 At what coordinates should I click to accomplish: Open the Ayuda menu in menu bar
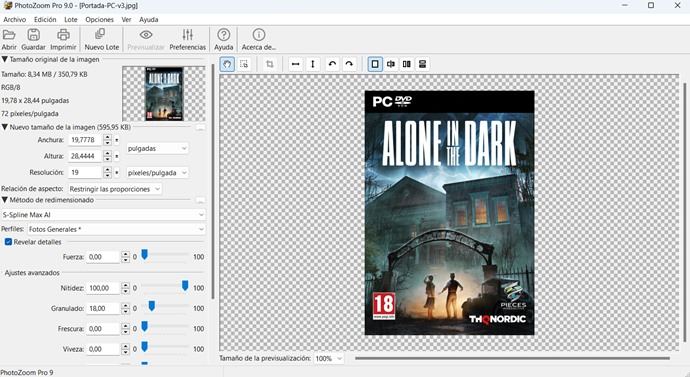[149, 19]
